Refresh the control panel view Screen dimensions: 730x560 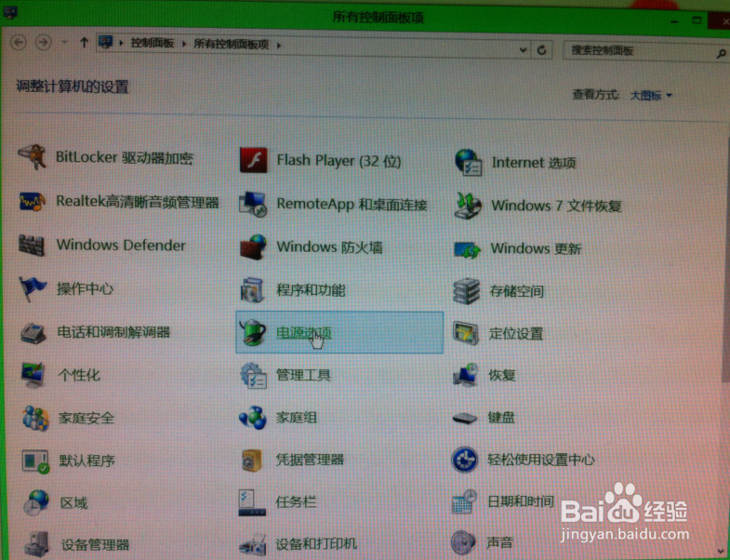pos(541,50)
